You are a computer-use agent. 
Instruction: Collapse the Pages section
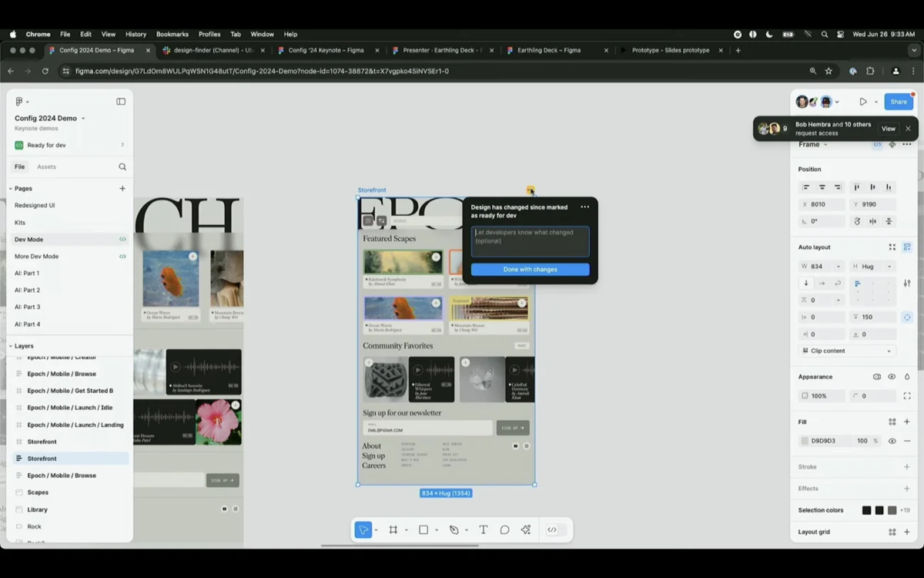11,188
